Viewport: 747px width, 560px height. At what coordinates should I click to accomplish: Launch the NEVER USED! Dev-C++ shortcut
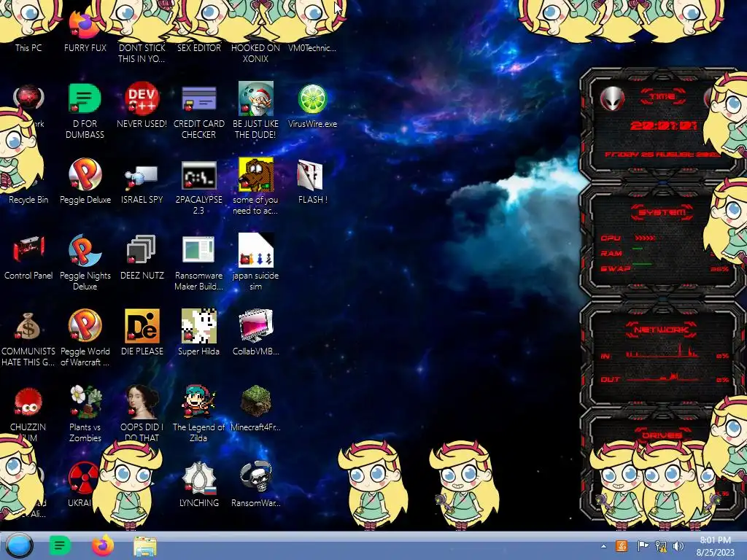click(x=142, y=98)
